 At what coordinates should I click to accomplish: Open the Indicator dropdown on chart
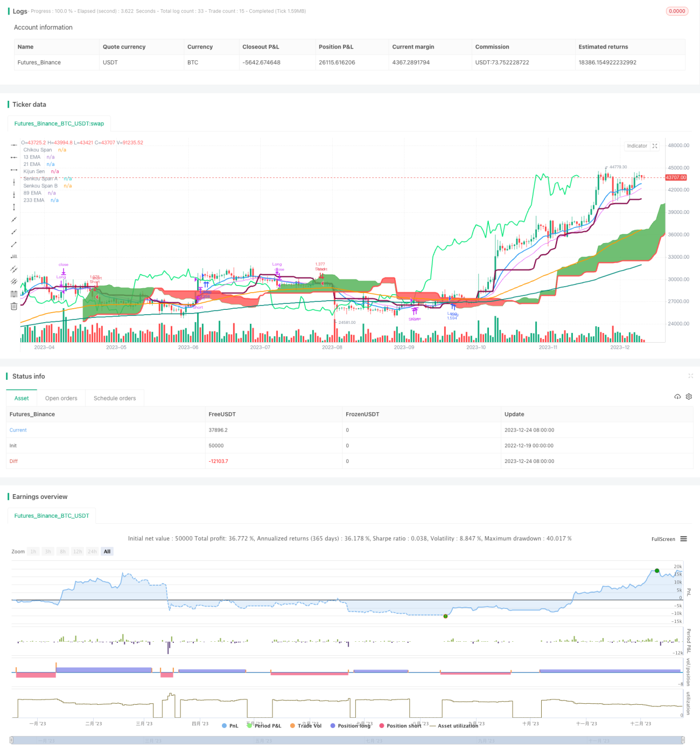pos(637,146)
